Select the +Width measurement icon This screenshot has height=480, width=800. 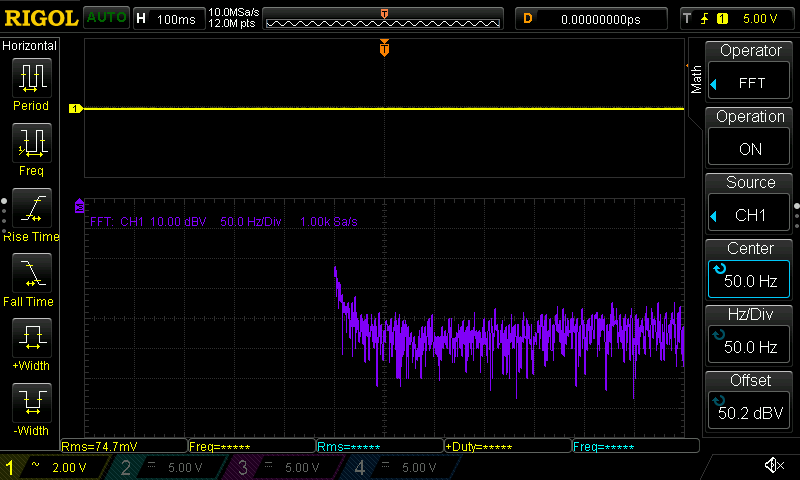coord(30,339)
